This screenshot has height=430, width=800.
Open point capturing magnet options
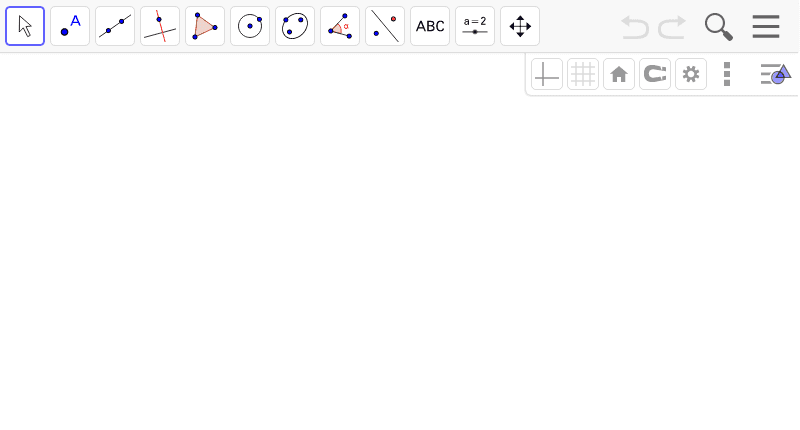click(655, 74)
